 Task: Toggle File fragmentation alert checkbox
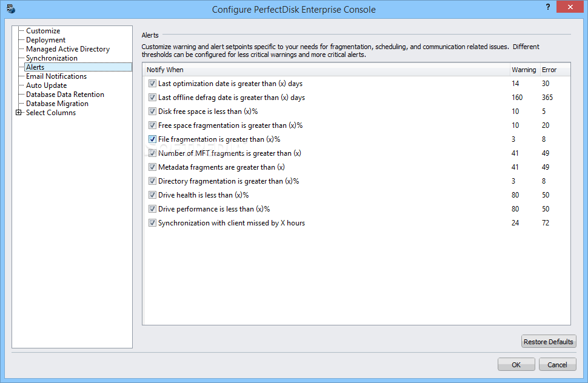click(x=152, y=139)
